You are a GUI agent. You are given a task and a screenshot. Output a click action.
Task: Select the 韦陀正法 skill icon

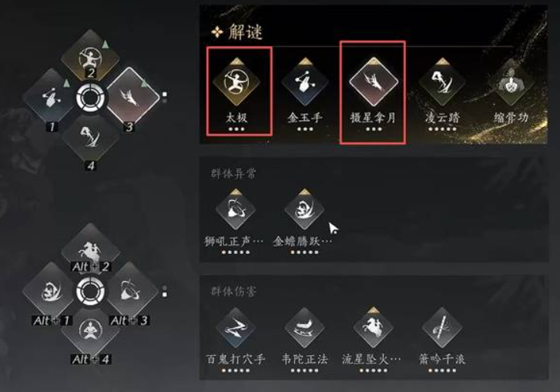pos(304,327)
